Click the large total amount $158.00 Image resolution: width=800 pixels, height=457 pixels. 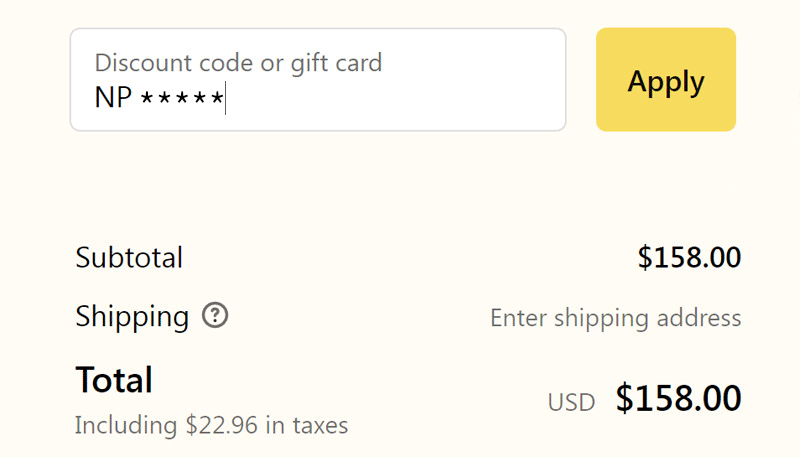pyautogui.click(x=678, y=399)
